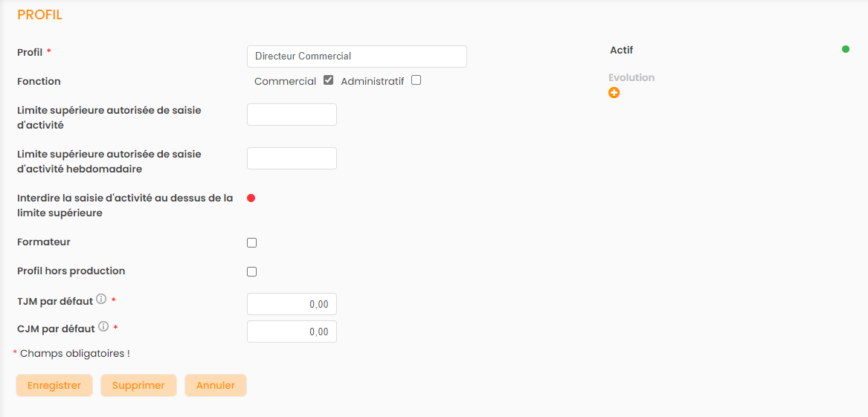Save the profile with Enregistrer
Image resolution: width=868 pixels, height=417 pixels.
[54, 386]
